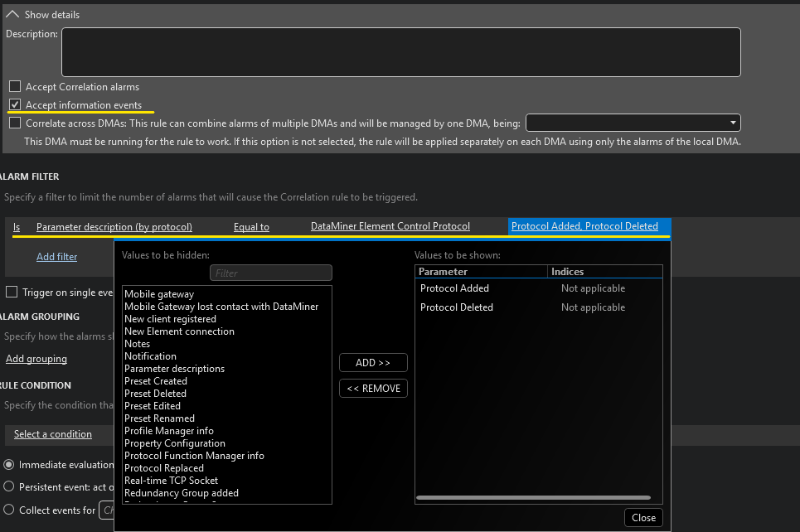Select 'Protocol Replaced' in hidden values list
The width and height of the screenshot is (800, 532).
pos(164,468)
